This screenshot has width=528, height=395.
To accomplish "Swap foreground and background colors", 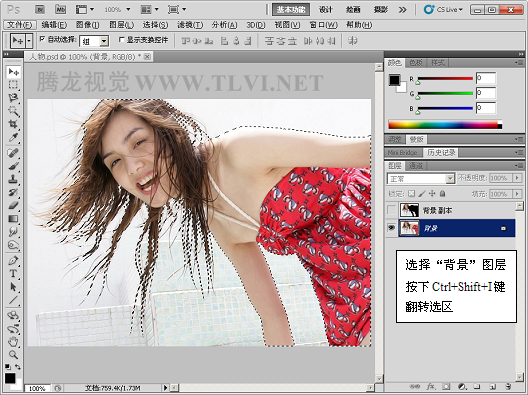I will click(x=18, y=367).
